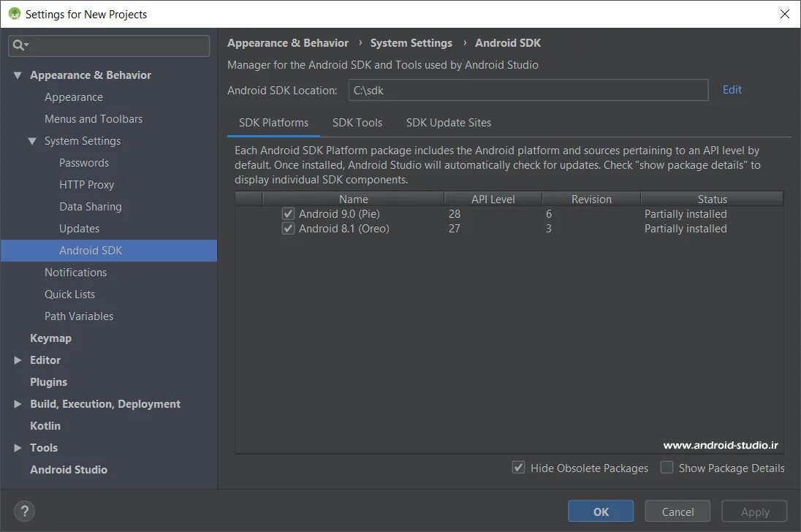The width and height of the screenshot is (801, 532).
Task: Collapse Appearance & Behavior tree node
Action: tap(18, 75)
